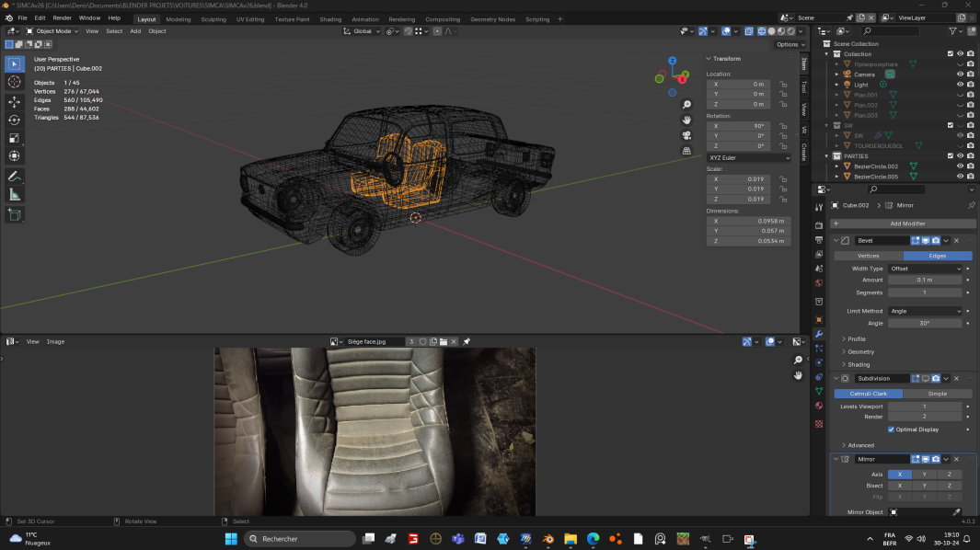Choose the Measure tool

pyautogui.click(x=14, y=194)
